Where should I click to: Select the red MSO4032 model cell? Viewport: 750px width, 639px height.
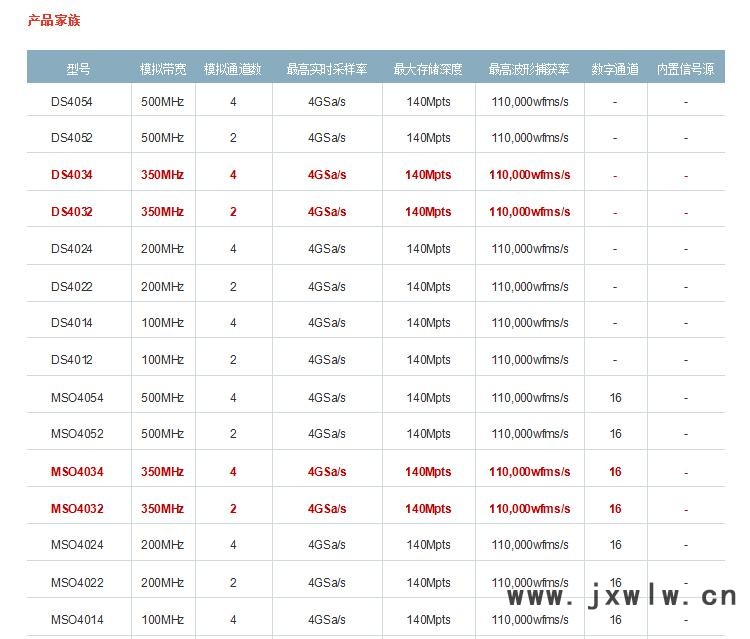[x=77, y=508]
